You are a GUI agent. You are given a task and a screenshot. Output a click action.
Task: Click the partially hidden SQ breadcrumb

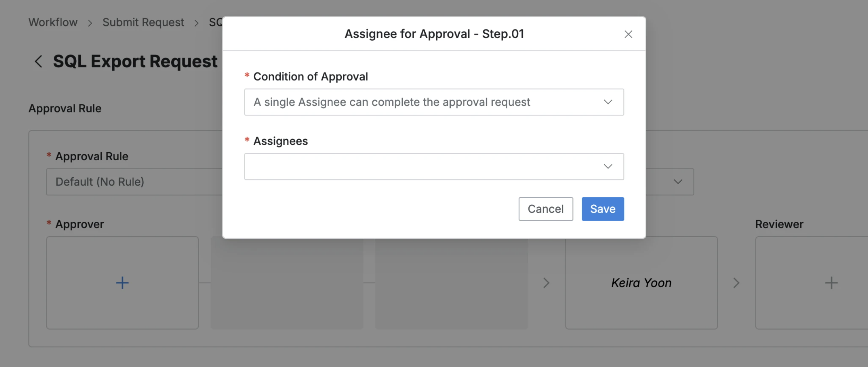pos(215,22)
